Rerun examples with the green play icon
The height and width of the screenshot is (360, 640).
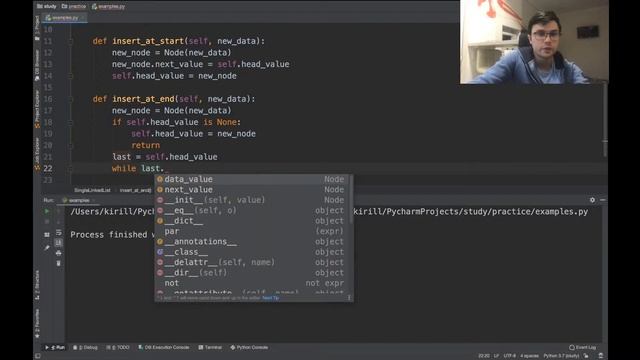(47, 211)
